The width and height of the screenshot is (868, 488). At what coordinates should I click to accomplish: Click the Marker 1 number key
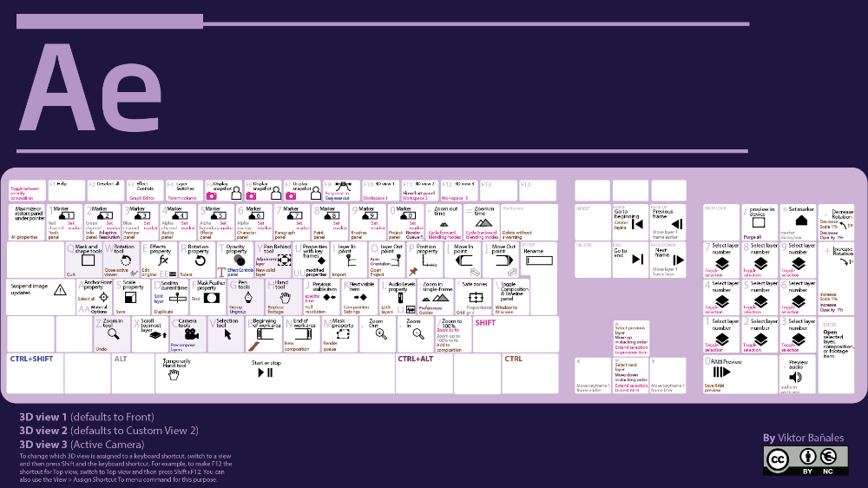(64, 222)
